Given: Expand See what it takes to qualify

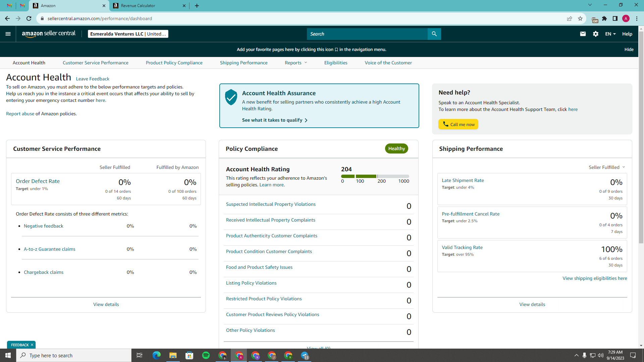Looking at the screenshot, I should (x=275, y=120).
